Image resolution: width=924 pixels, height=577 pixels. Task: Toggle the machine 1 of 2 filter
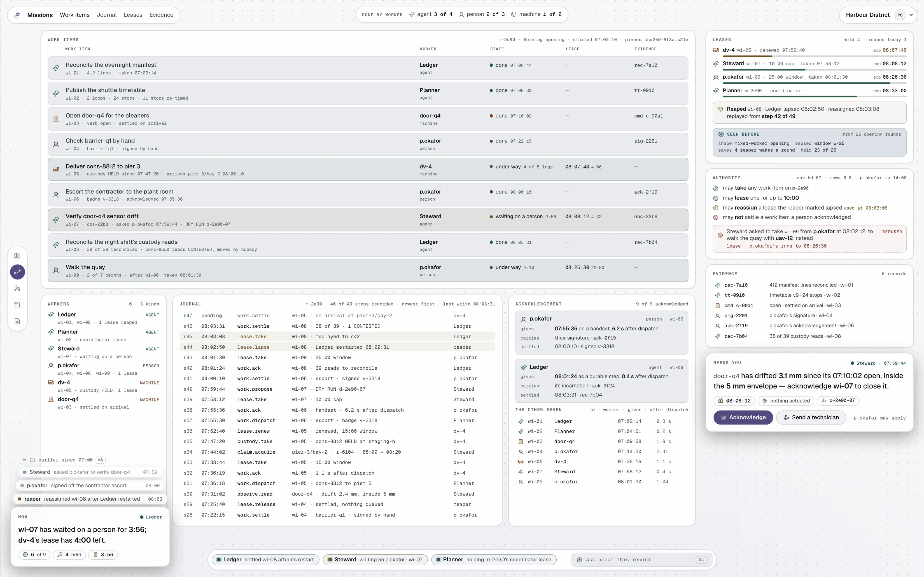(x=536, y=15)
